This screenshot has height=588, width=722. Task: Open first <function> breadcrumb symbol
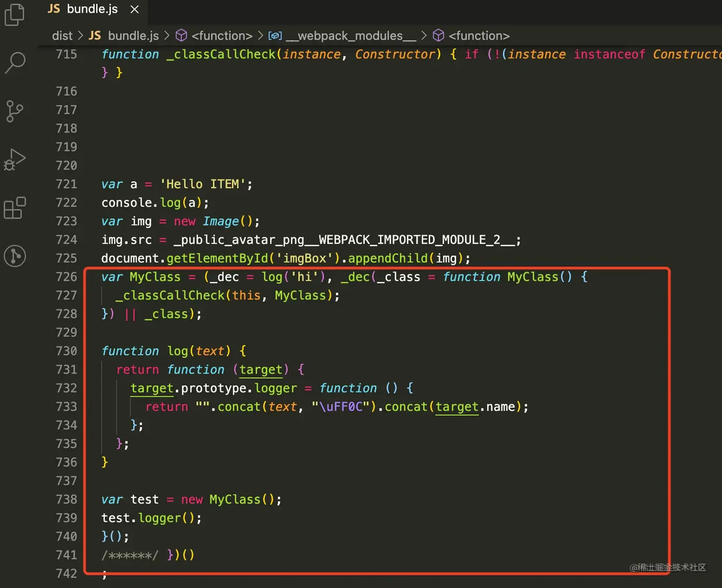(x=214, y=36)
